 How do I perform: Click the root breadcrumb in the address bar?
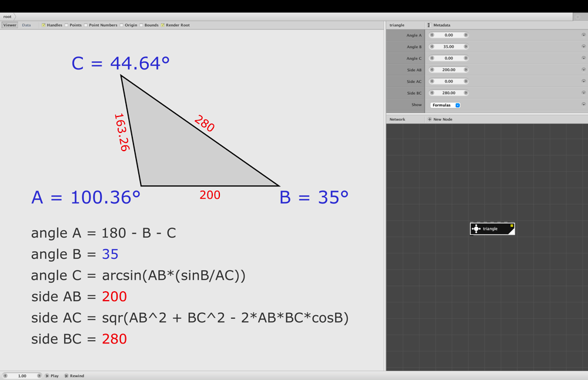[x=7, y=16]
